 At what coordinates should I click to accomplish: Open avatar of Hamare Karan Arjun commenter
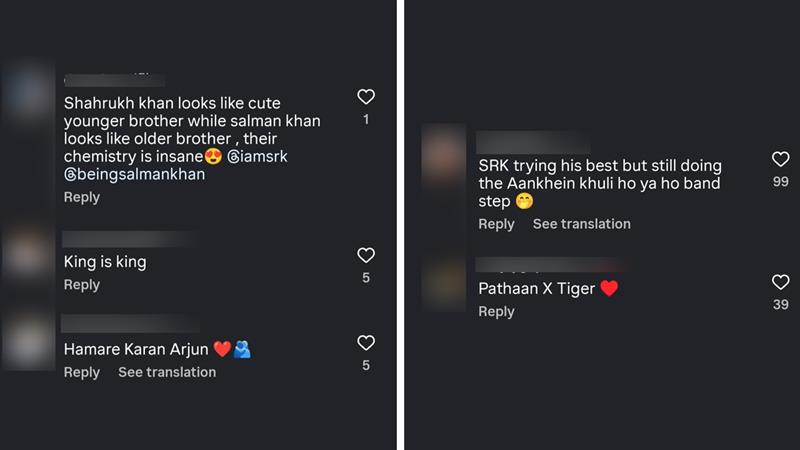click(28, 342)
